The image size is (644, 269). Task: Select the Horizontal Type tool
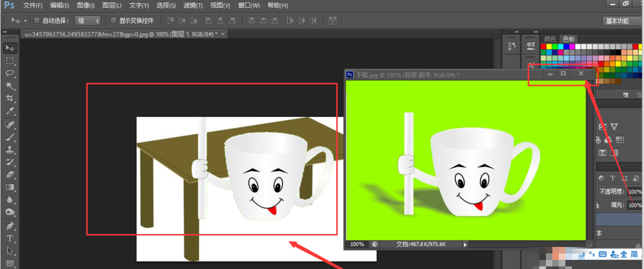(10, 238)
